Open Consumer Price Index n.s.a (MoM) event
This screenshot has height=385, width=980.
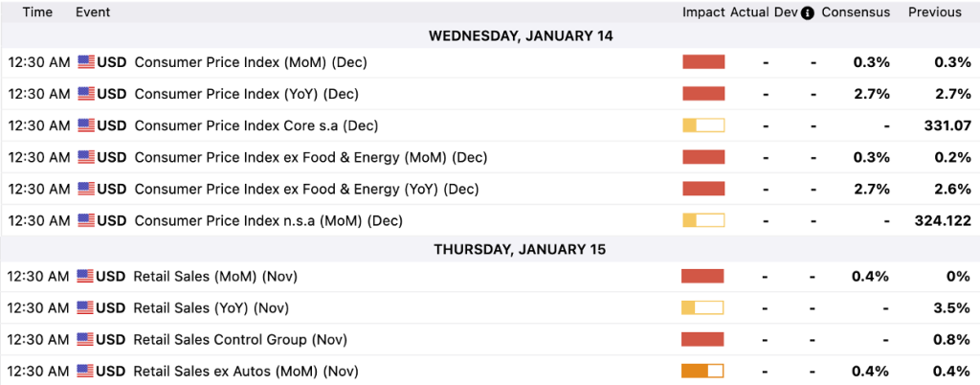[268, 220]
